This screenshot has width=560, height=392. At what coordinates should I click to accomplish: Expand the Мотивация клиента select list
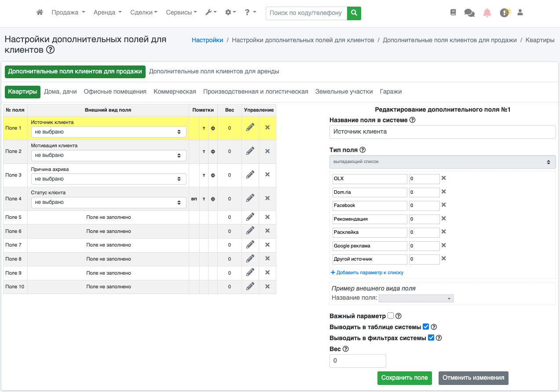pos(109,156)
